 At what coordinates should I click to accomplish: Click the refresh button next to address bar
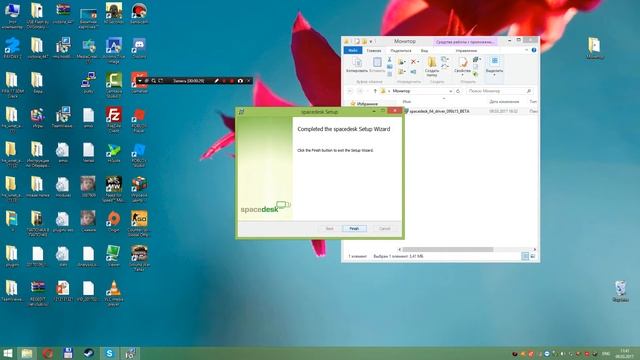tap(458, 91)
